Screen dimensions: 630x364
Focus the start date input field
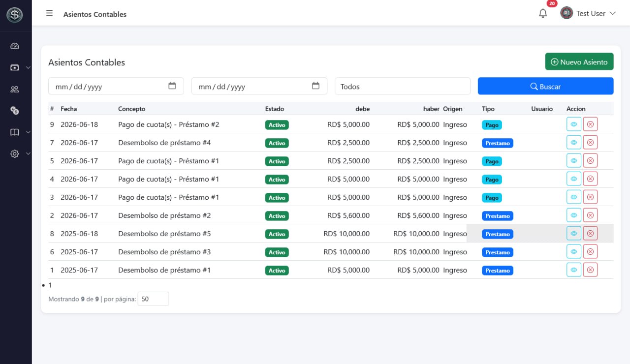(116, 86)
